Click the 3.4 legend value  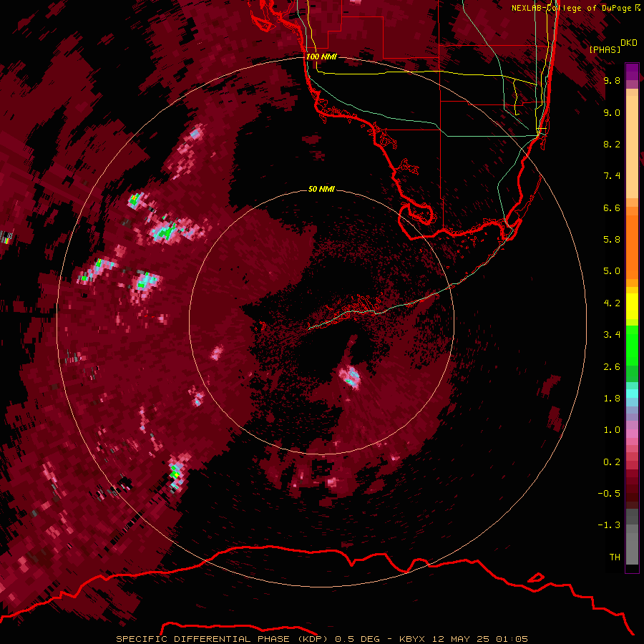click(612, 335)
